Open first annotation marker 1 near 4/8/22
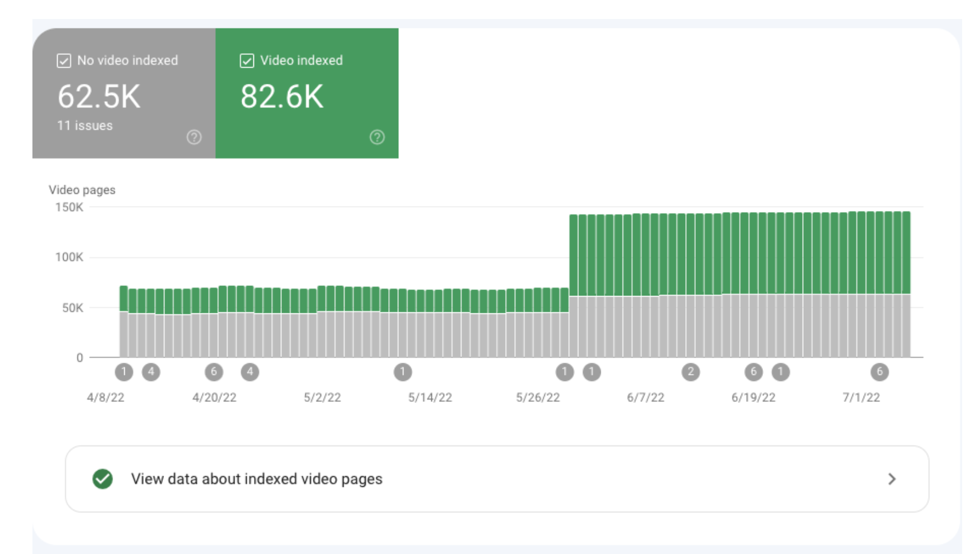Viewport: 980px width, 554px height. point(124,372)
